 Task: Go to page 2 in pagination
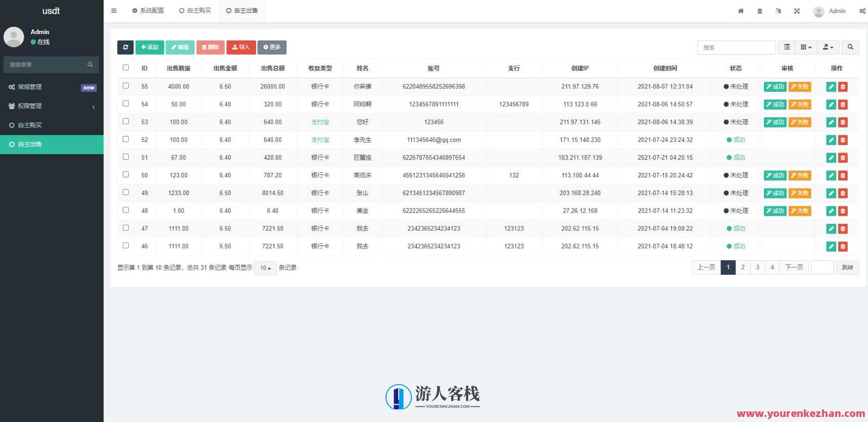(x=743, y=267)
